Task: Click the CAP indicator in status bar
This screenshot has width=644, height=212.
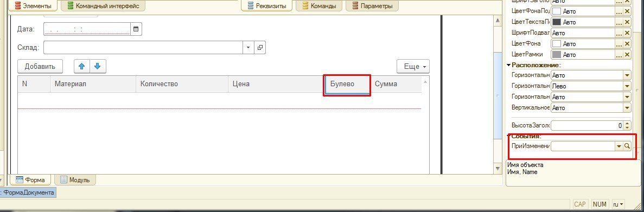Action: tap(580, 204)
